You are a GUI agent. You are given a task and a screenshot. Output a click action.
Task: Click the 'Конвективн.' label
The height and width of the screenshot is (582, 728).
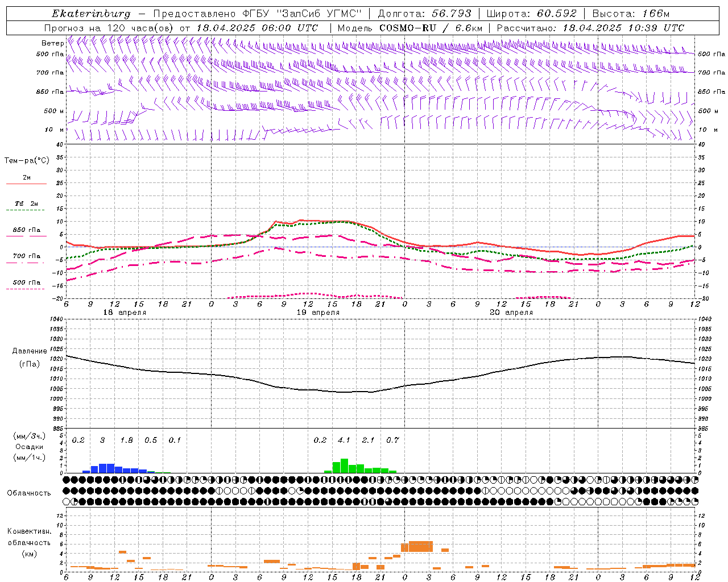[29, 532]
